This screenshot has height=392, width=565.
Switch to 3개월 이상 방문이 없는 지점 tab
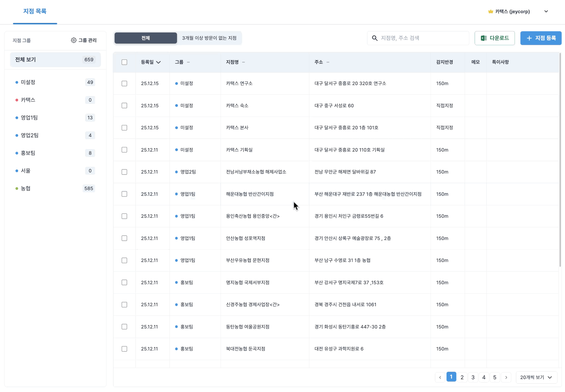(209, 38)
